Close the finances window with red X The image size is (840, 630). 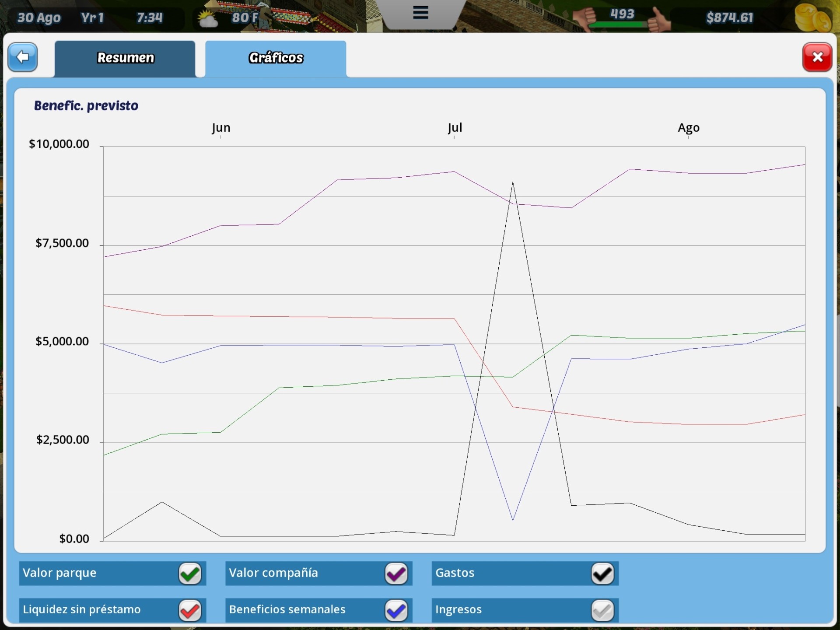pos(817,57)
